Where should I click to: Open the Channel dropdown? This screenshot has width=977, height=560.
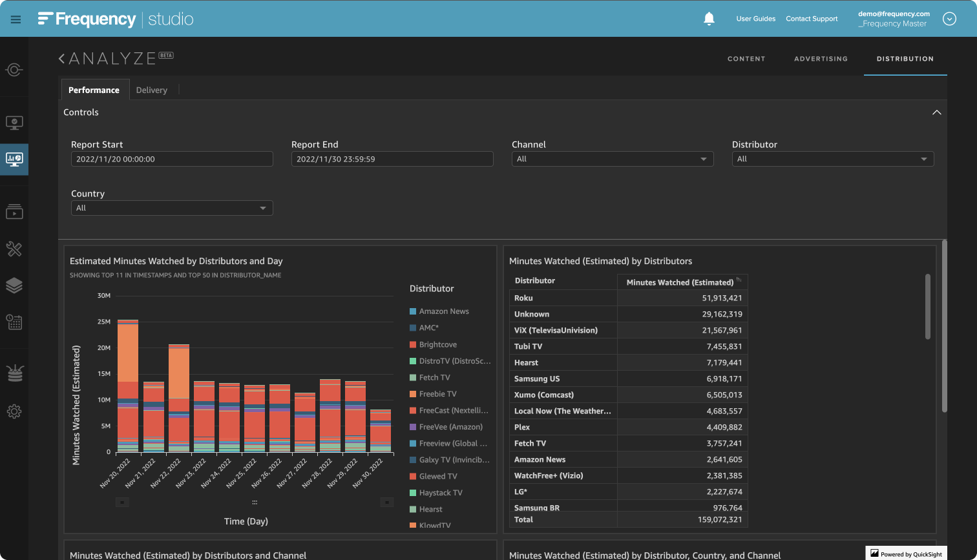613,159
